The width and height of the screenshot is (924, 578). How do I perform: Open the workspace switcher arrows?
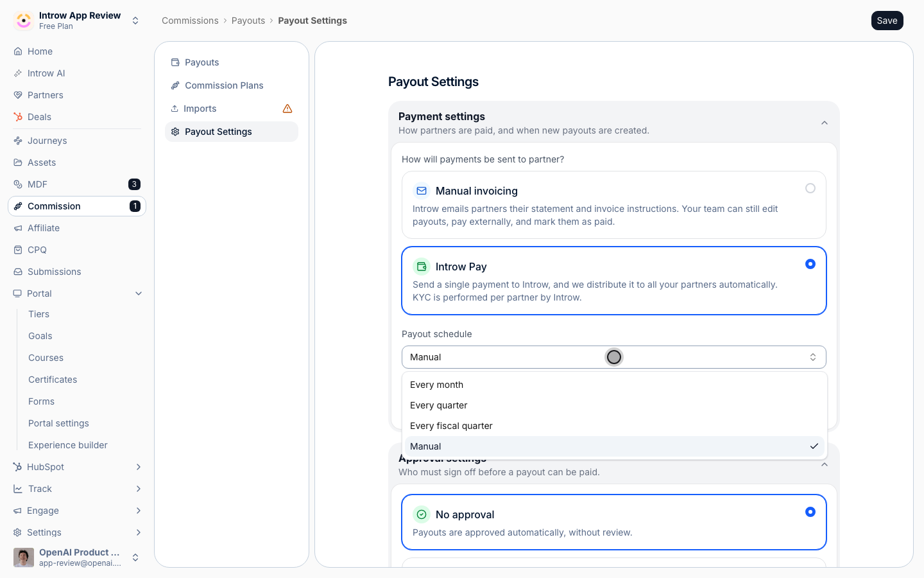tap(135, 21)
